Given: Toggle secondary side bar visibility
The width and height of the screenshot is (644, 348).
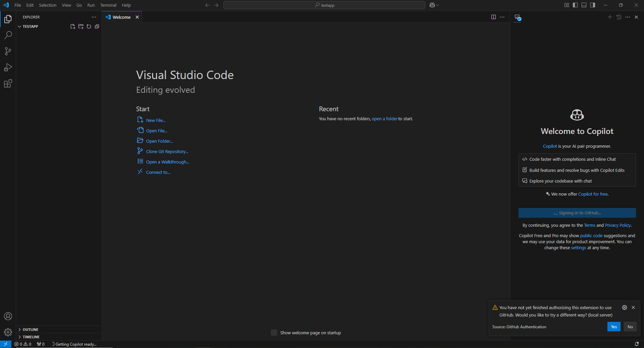Looking at the screenshot, I should point(593,5).
